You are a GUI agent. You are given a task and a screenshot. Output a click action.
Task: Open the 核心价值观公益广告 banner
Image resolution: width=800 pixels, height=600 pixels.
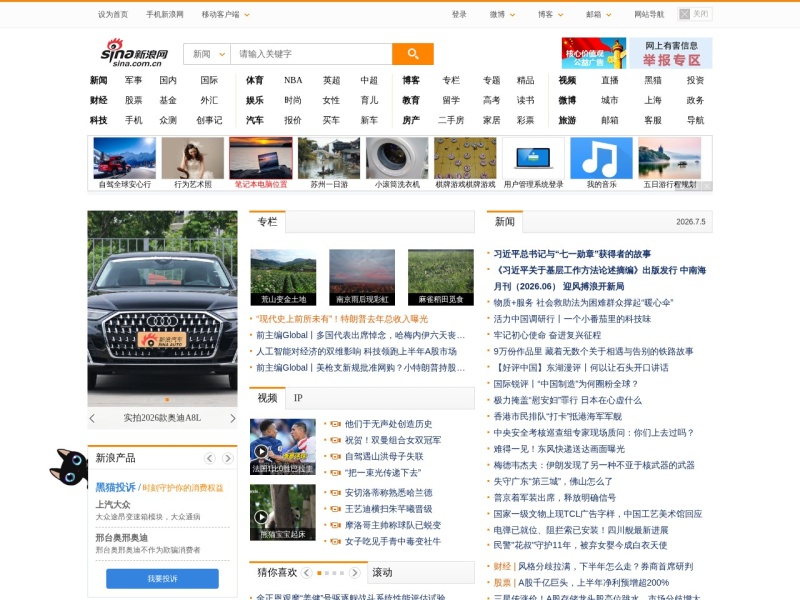click(594, 53)
